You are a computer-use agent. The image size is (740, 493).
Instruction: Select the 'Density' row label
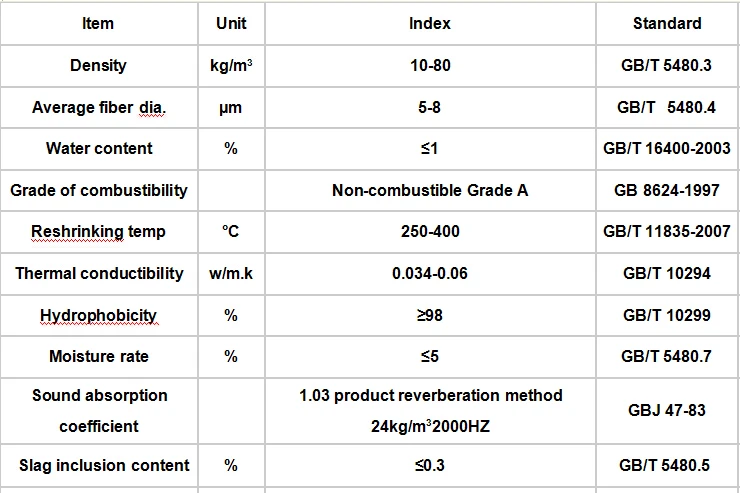98,65
